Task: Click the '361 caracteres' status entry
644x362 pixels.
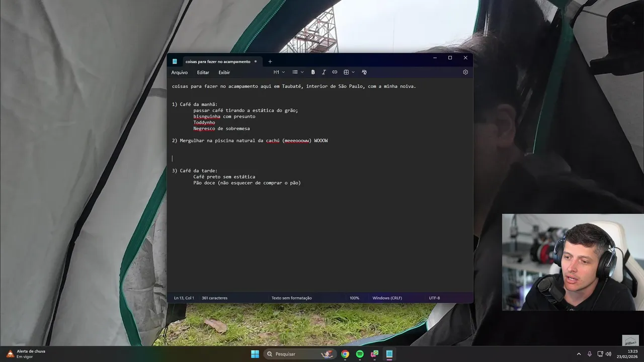Action: click(x=214, y=298)
